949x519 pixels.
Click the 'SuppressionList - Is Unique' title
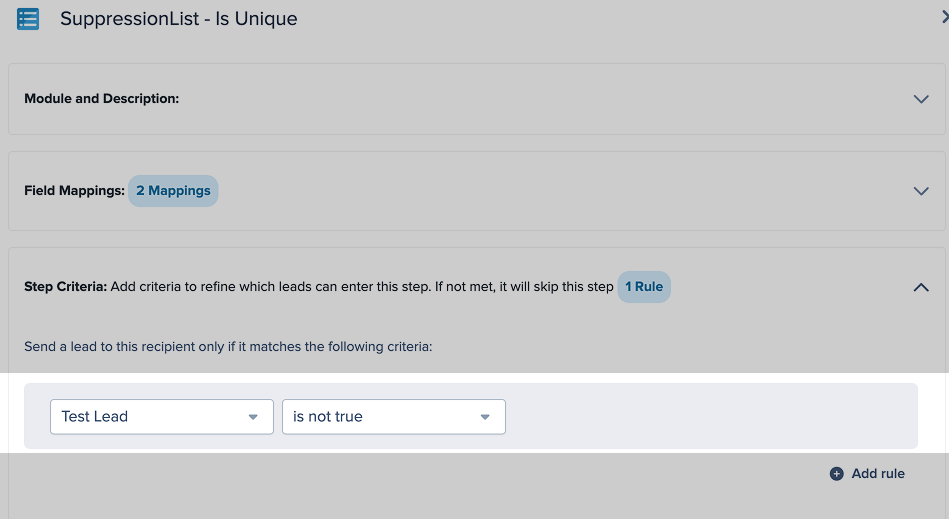pyautogui.click(x=178, y=19)
